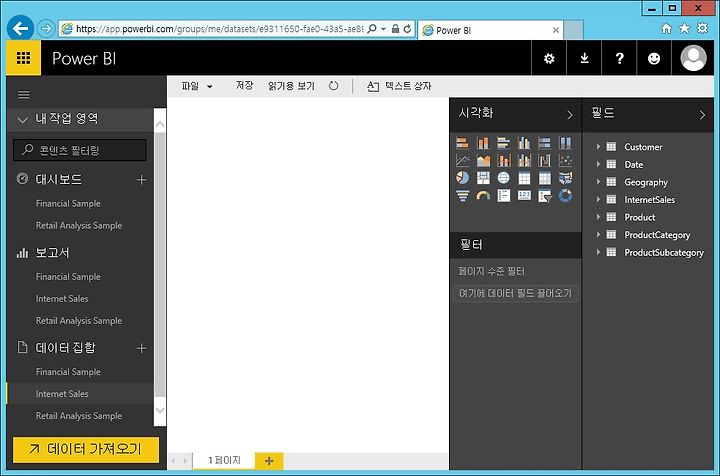Expand the Date table fields
Viewport: 720px width, 476px height.
[x=598, y=164]
